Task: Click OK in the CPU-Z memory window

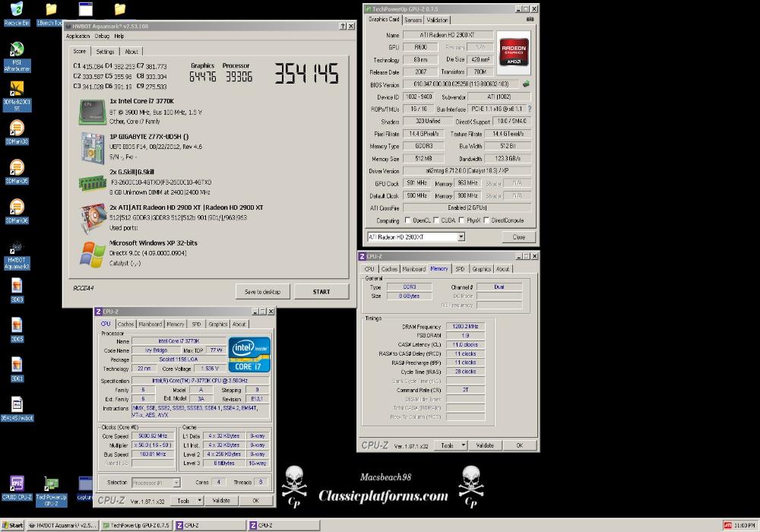Action: click(520, 445)
